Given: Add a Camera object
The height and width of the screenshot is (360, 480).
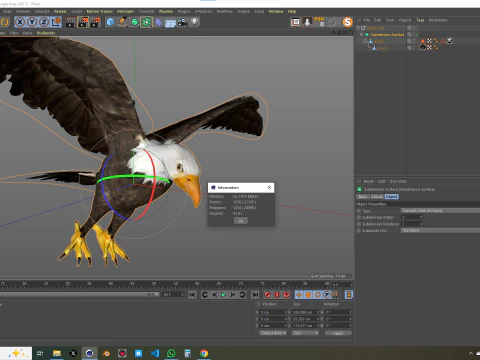Looking at the screenshot, I should pos(182,22).
